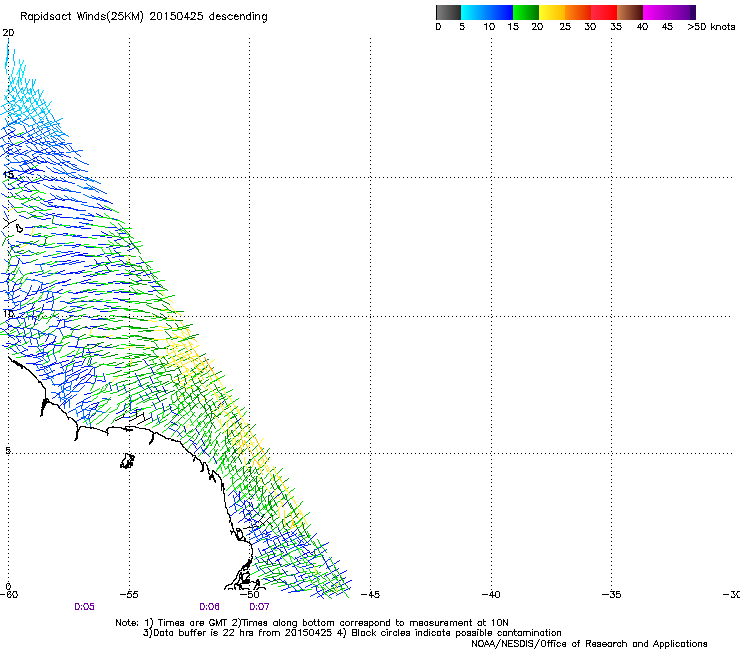Screen dimensions: 740x650
Task: Click the D:05 pass time label
Action: pyautogui.click(x=84, y=607)
